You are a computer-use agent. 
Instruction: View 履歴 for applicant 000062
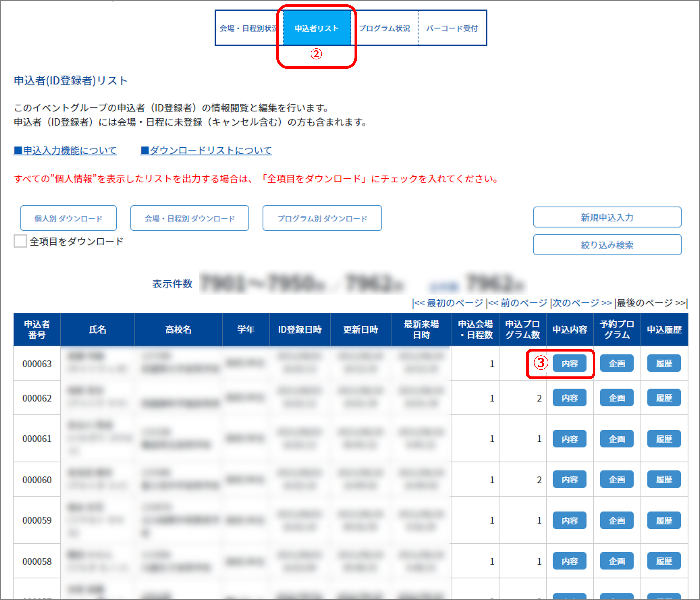pos(664,398)
